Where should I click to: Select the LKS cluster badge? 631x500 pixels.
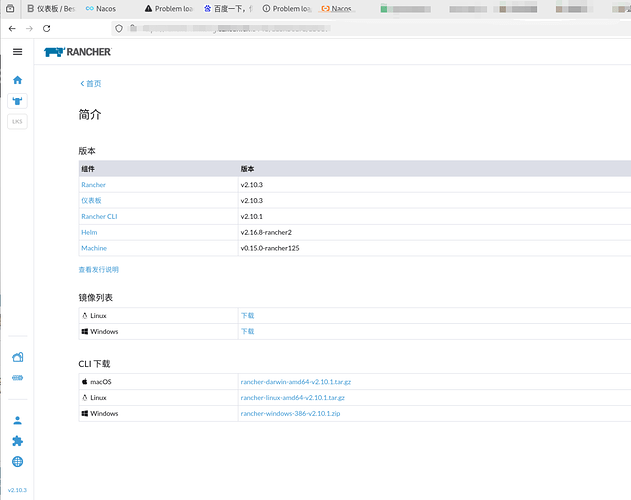click(17, 122)
